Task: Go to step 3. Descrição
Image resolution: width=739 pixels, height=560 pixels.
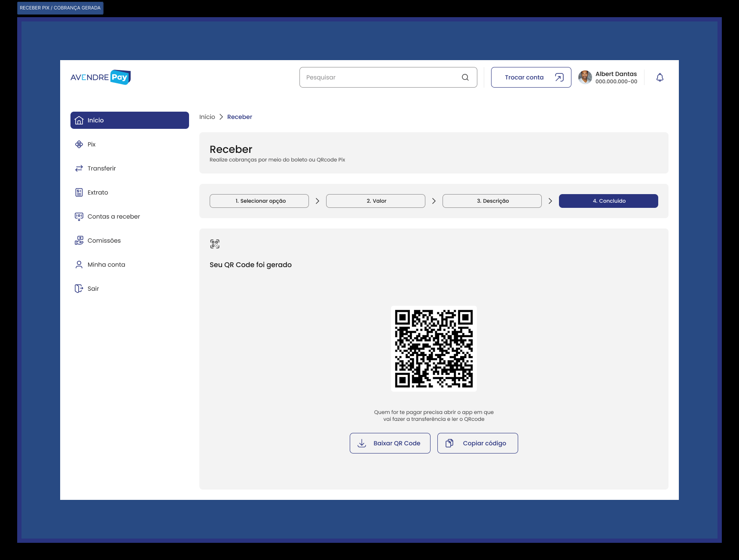Action: click(x=492, y=201)
